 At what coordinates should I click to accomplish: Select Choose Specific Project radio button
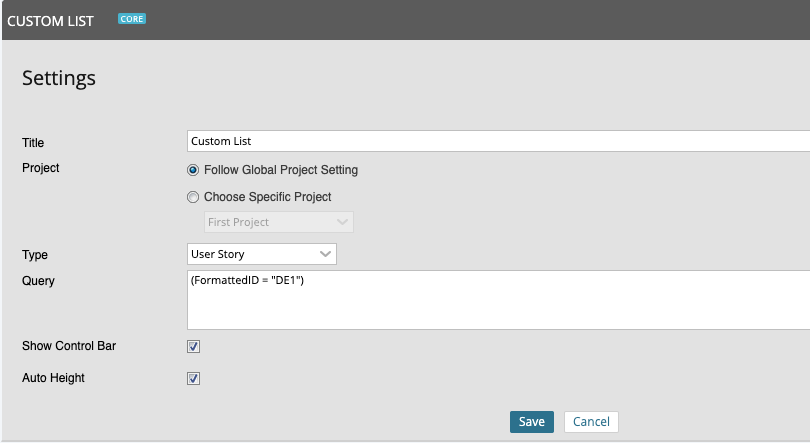194,197
